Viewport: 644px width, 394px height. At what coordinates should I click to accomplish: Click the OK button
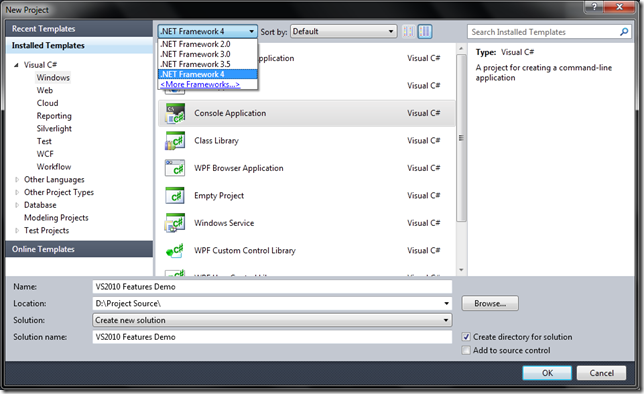(547, 373)
